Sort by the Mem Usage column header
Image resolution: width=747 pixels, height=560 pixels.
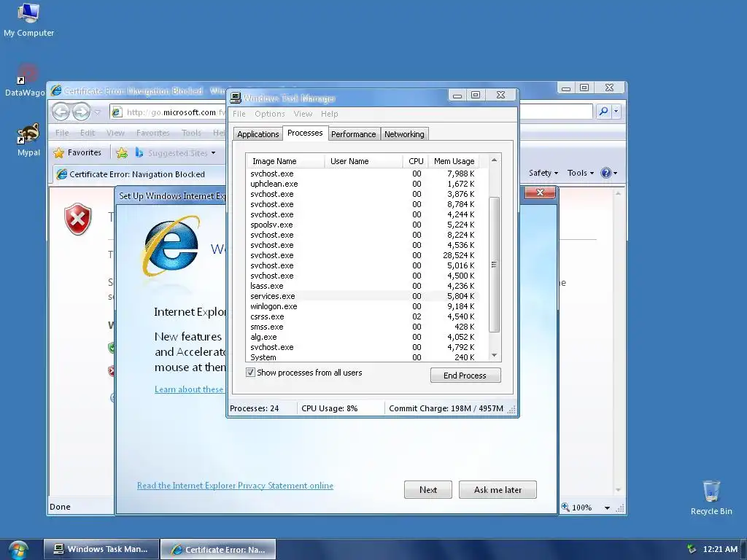click(454, 161)
